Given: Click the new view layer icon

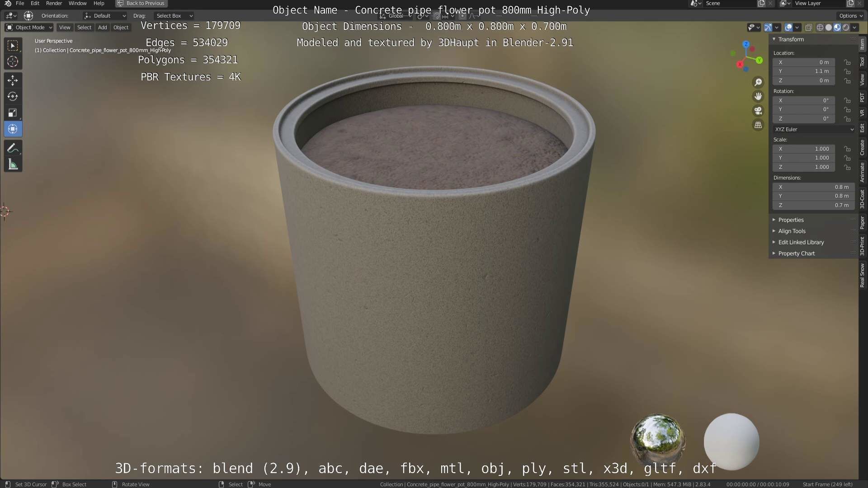Looking at the screenshot, I should [850, 3].
